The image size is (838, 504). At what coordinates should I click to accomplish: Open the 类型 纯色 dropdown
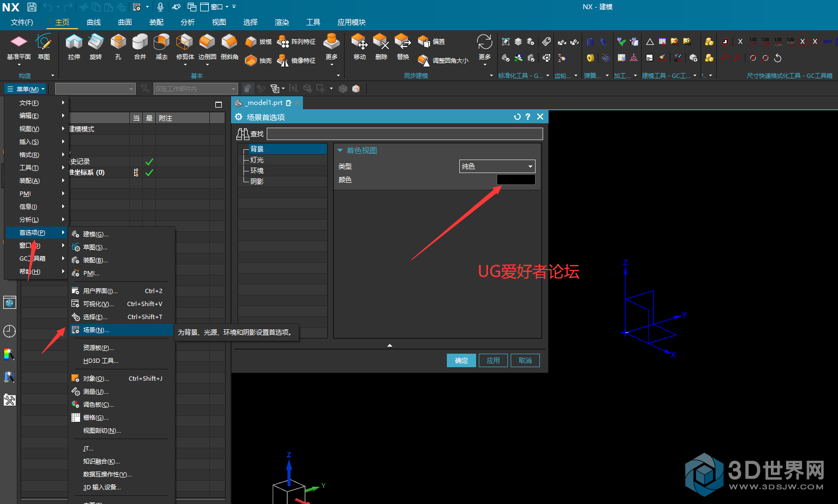497,166
